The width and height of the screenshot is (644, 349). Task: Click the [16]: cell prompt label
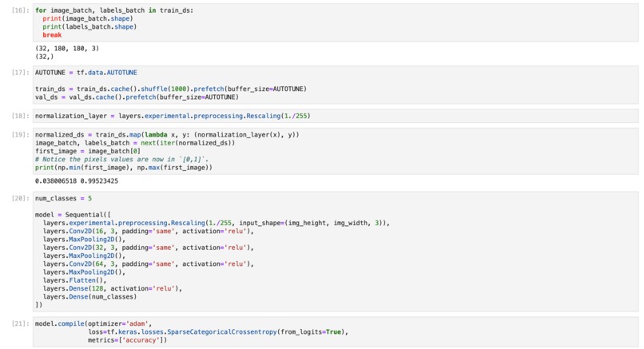click(x=21, y=10)
